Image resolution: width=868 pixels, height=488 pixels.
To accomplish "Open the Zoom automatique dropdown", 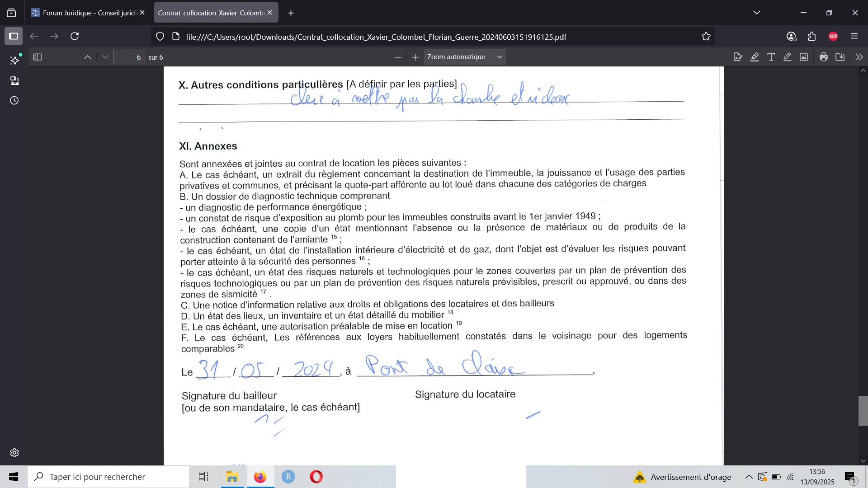I will [464, 57].
